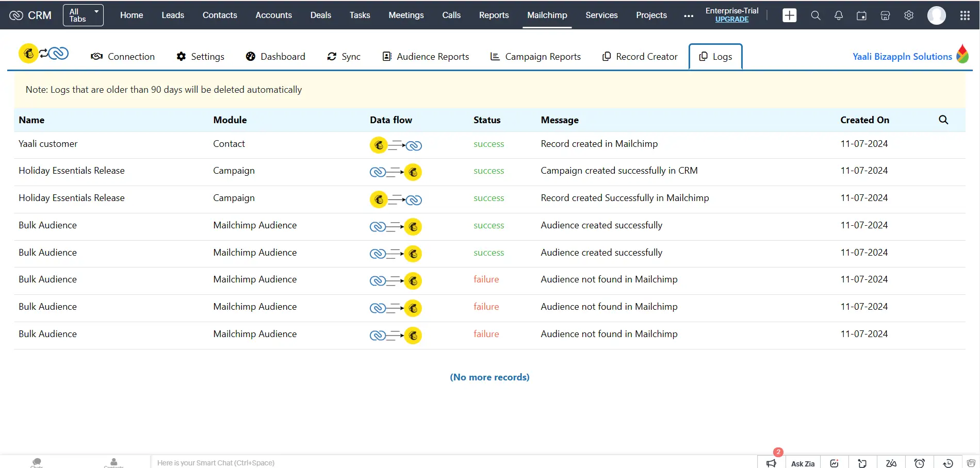Open notifications bell in the top bar
The image size is (980, 468).
click(838, 15)
